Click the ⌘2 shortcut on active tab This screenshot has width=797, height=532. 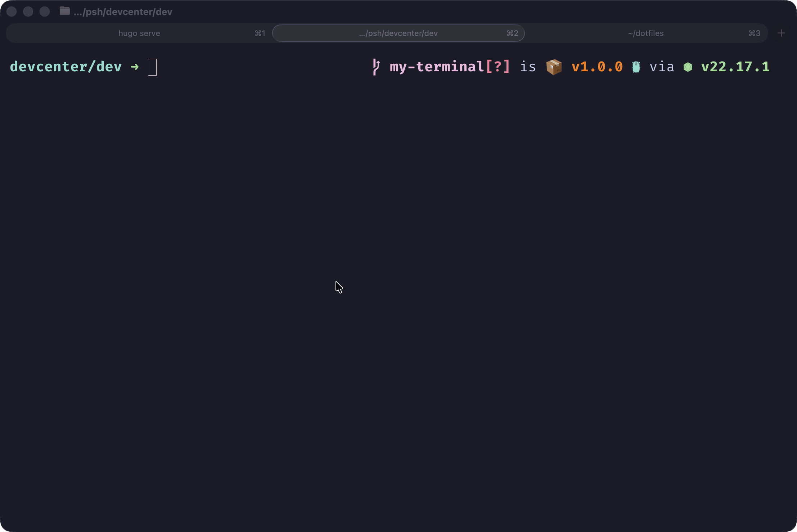point(512,33)
